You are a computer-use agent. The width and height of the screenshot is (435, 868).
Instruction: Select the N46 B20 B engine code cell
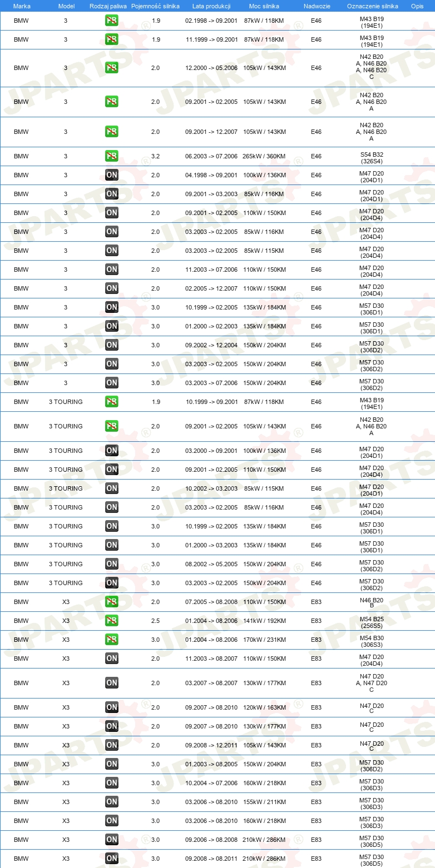pos(372,602)
